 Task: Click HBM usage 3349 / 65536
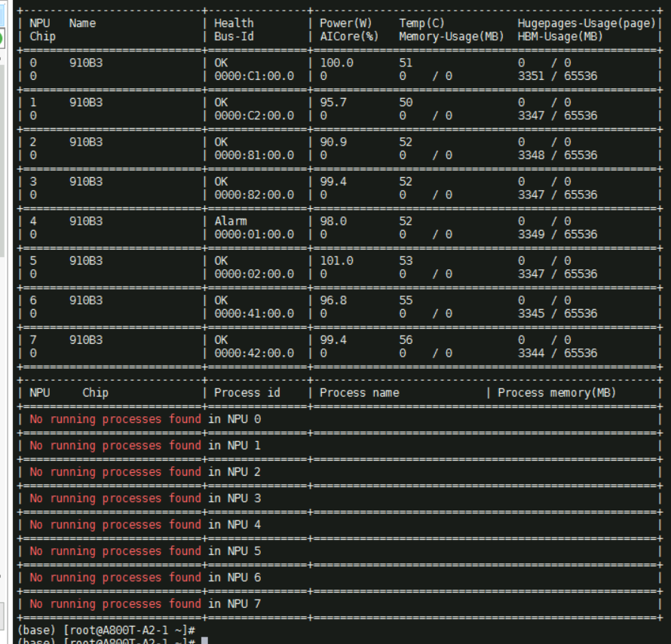click(557, 235)
